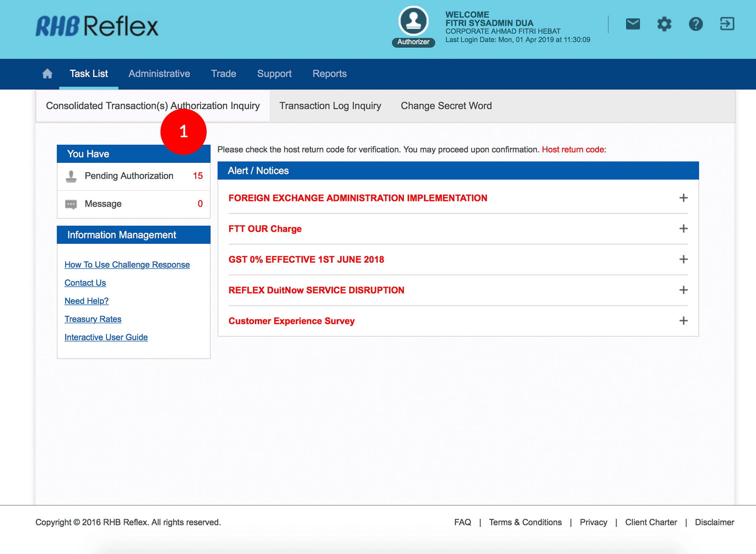Screen dimensions: 756x554
Task: Open the Reports menu
Action: (329, 74)
